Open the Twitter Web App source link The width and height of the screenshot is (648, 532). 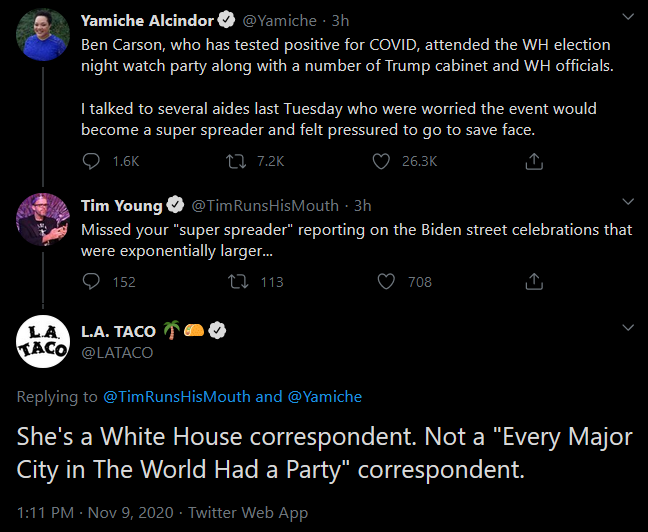248,513
